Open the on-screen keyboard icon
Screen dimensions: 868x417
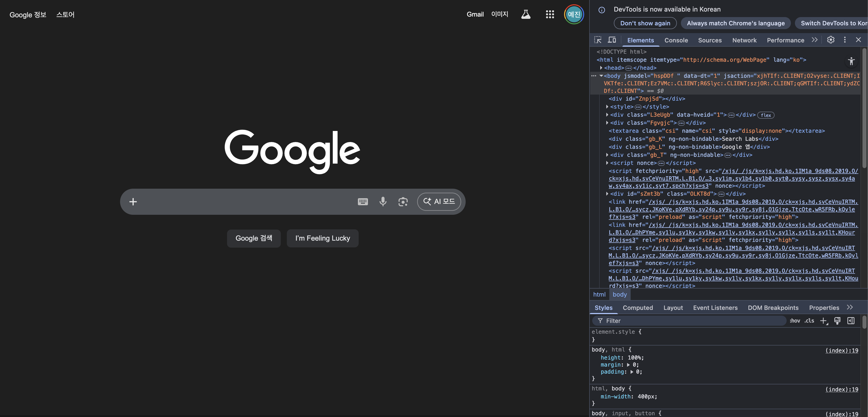[x=363, y=202]
